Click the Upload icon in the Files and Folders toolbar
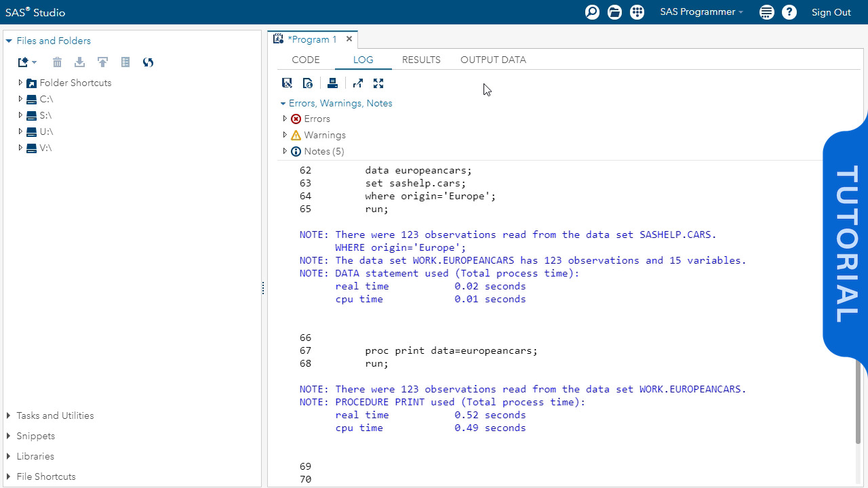 pos(102,62)
